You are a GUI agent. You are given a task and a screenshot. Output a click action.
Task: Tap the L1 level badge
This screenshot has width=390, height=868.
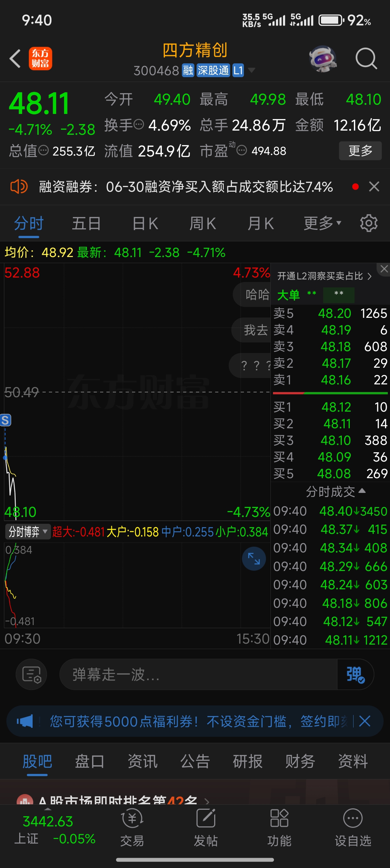[x=238, y=70]
